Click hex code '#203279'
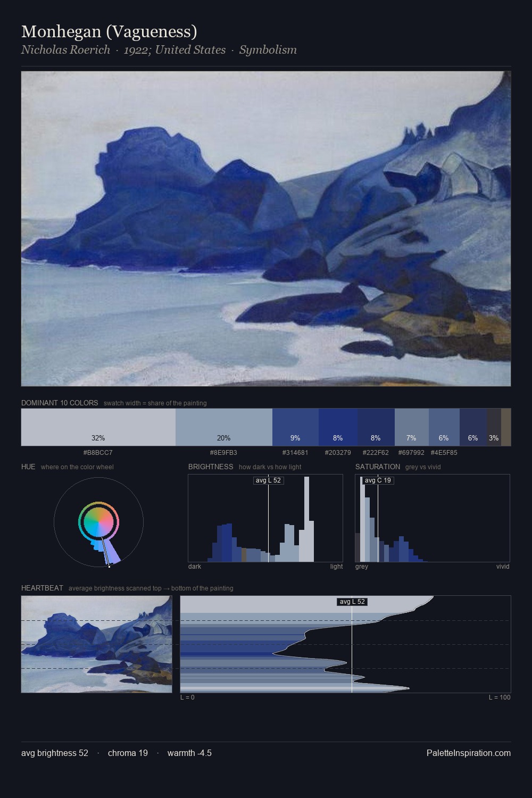The width and height of the screenshot is (532, 798). click(x=338, y=453)
